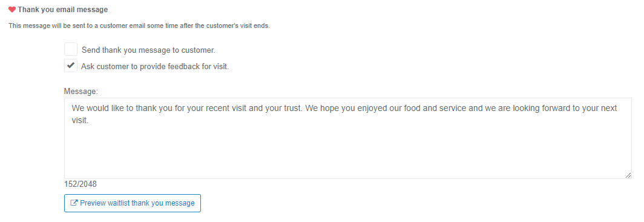Click the external-link icon in the Preview button
This screenshot has width=644, height=222.
tap(74, 203)
